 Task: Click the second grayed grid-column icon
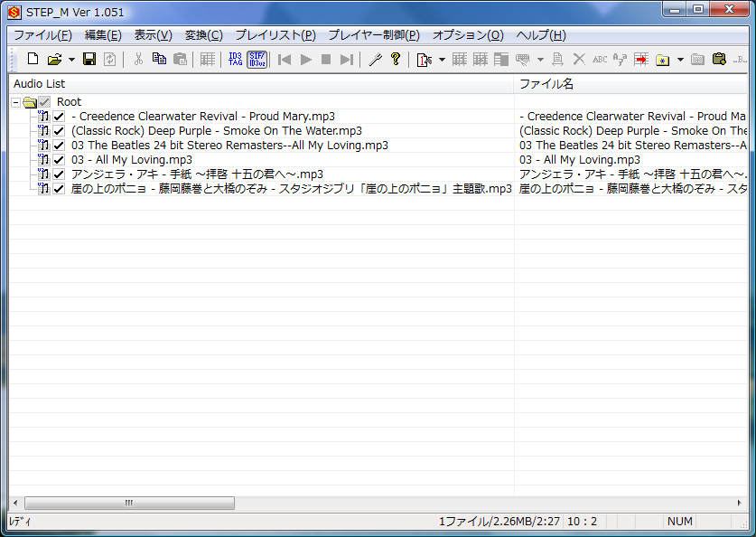pyautogui.click(x=481, y=60)
